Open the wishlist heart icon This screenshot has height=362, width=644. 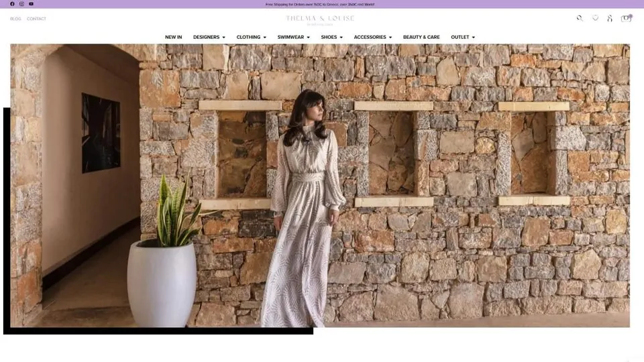click(x=595, y=17)
